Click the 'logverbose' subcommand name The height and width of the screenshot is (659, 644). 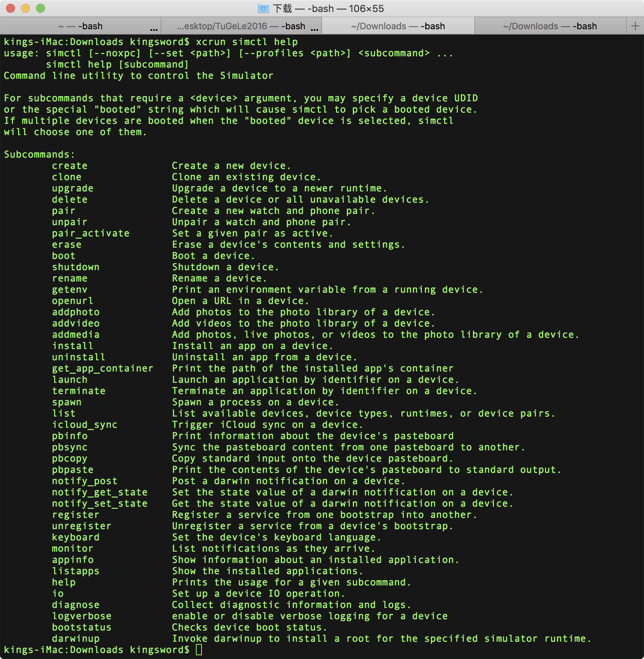(x=82, y=616)
